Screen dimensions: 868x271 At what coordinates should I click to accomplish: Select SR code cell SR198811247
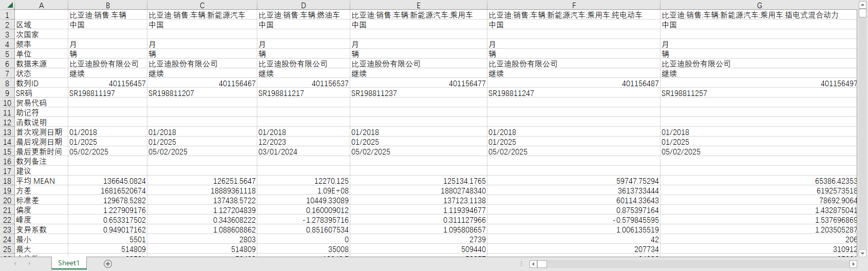click(x=574, y=93)
